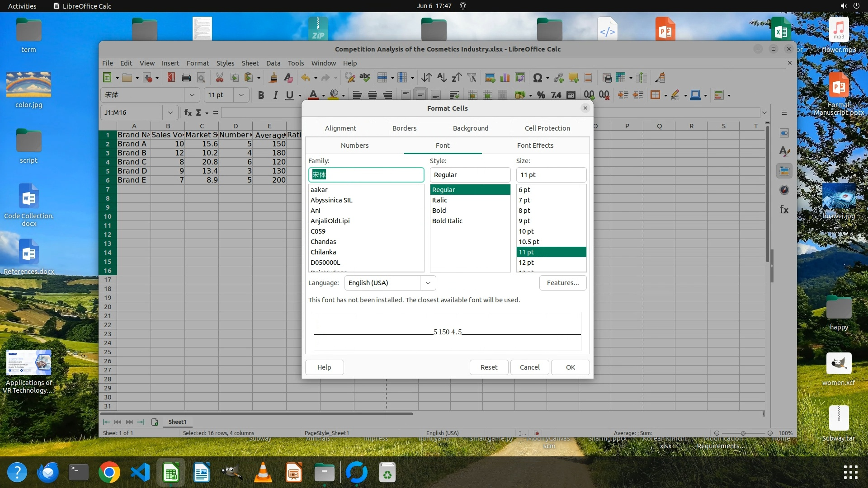Image resolution: width=868 pixels, height=488 pixels.
Task: Click the Features... button
Action: 562,283
